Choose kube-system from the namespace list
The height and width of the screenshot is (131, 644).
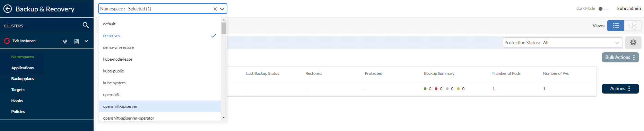point(159,83)
